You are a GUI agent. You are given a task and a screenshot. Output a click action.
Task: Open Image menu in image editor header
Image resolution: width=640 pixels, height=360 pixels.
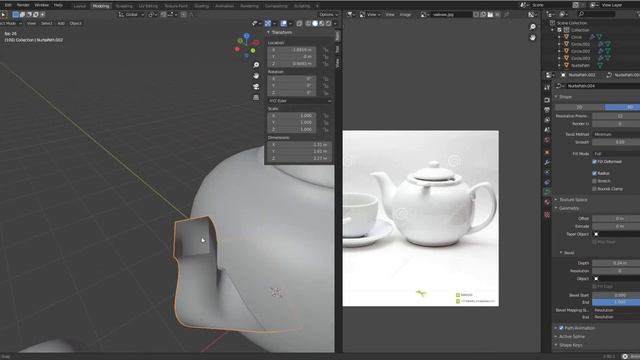405,15
